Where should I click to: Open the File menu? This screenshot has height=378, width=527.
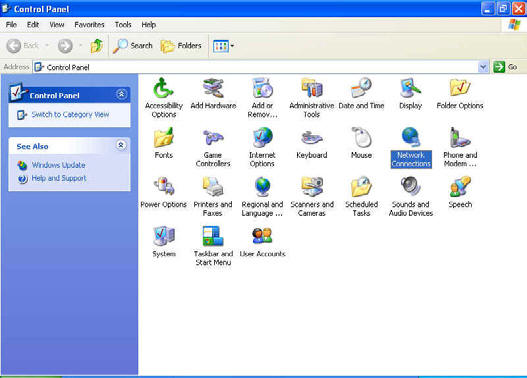[x=11, y=25]
